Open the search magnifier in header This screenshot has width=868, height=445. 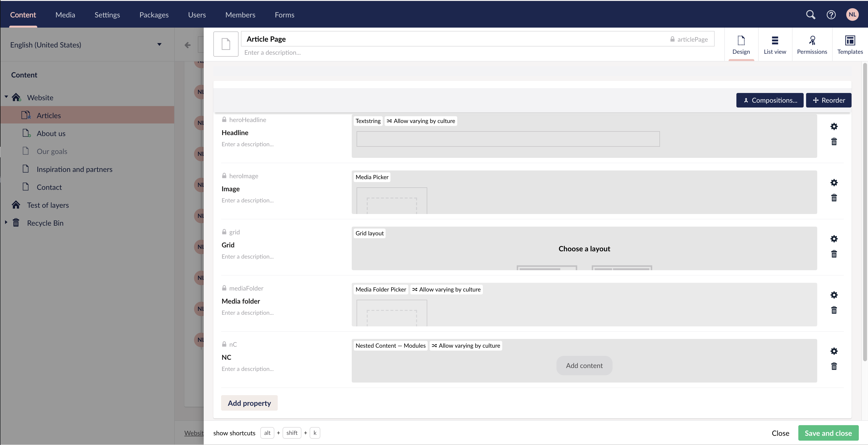pyautogui.click(x=810, y=15)
